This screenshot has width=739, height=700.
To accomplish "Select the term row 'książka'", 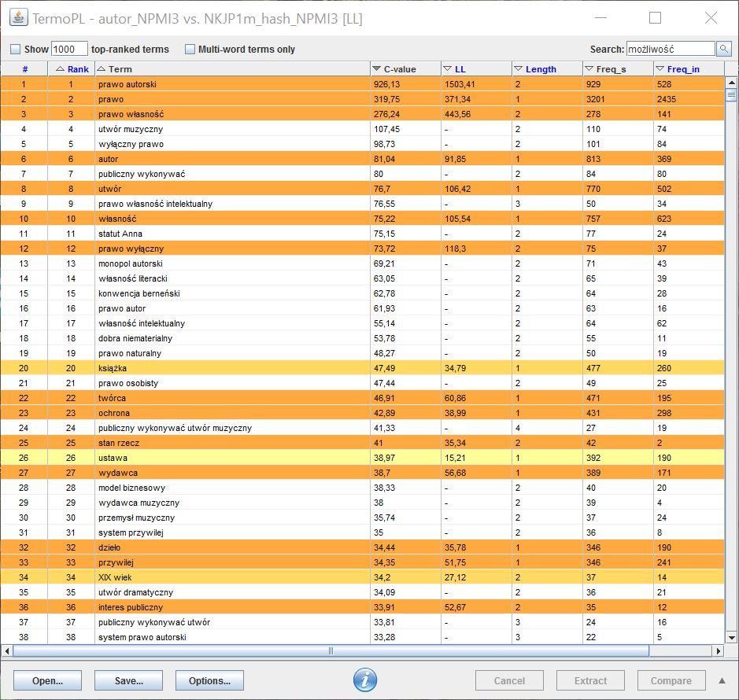I will pyautogui.click(x=363, y=368).
